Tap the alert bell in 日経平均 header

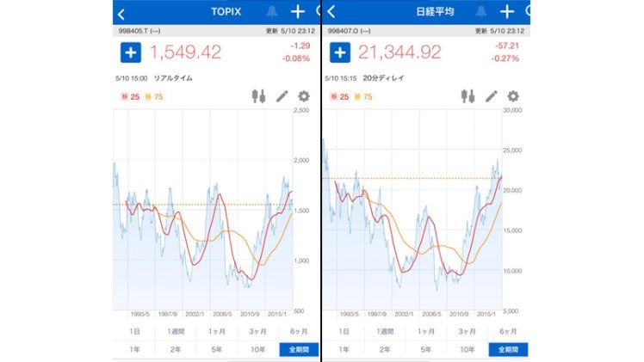pyautogui.click(x=481, y=11)
